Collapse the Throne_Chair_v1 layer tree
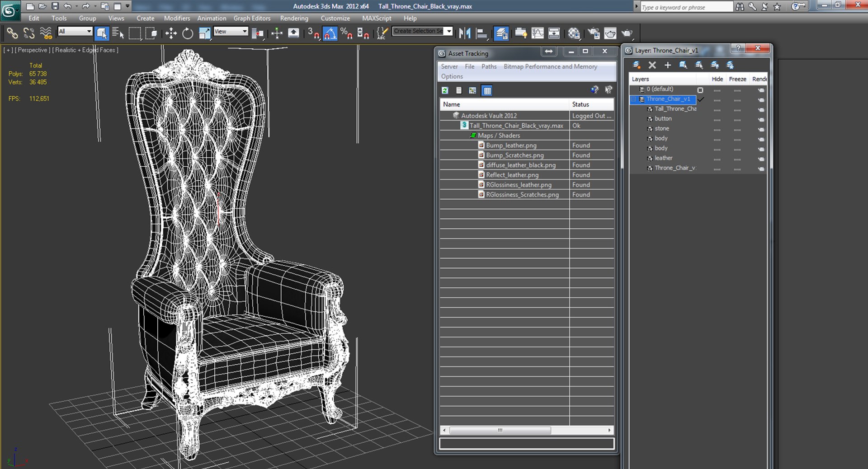The width and height of the screenshot is (868, 469). click(x=634, y=99)
